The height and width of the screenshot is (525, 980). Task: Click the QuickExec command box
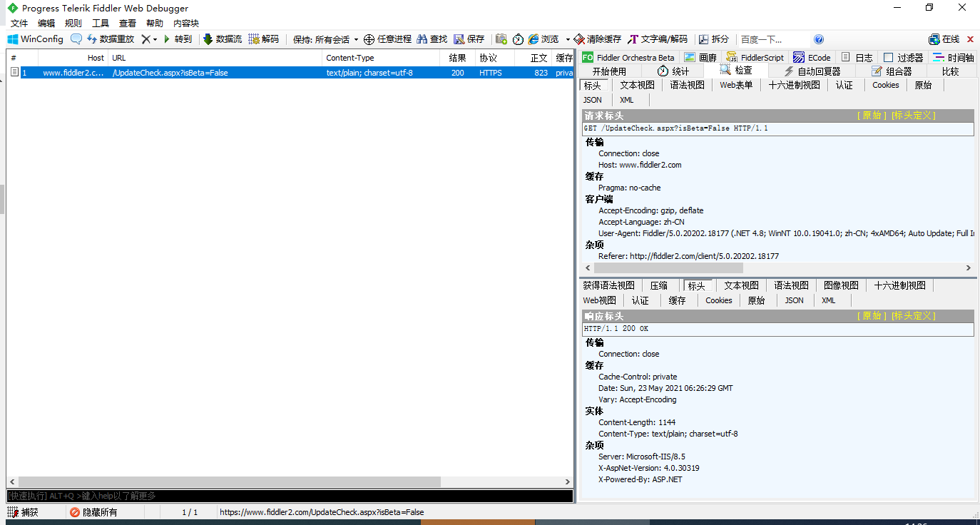click(x=290, y=496)
